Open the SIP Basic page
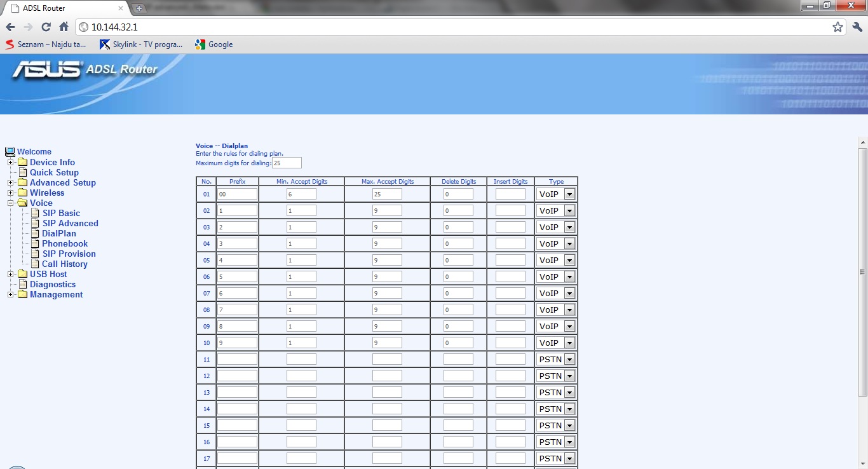The height and width of the screenshot is (469, 868). (61, 214)
